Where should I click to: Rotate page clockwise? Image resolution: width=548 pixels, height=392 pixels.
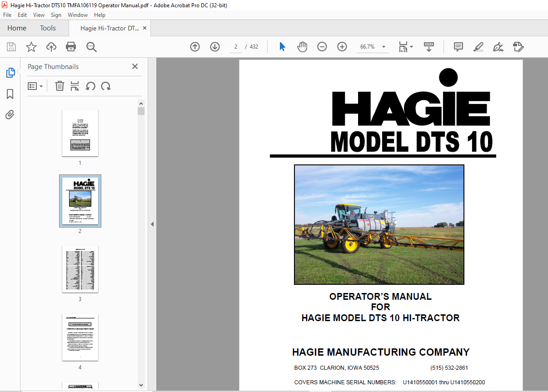click(x=106, y=86)
